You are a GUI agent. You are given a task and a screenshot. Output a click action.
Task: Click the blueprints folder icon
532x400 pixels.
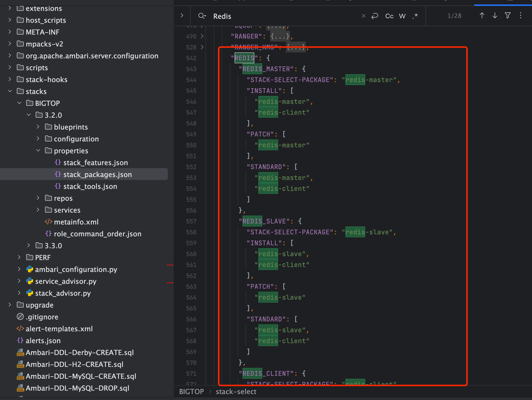[48, 127]
